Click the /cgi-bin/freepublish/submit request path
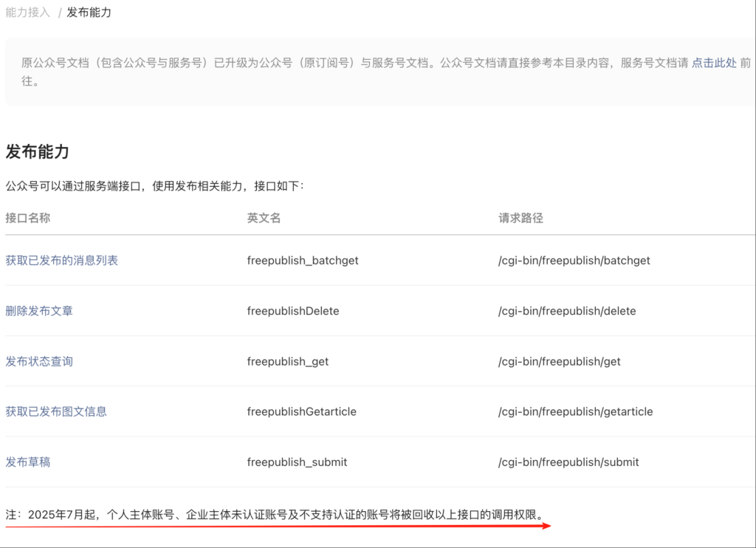Screen dimensions: 756x548 point(568,462)
